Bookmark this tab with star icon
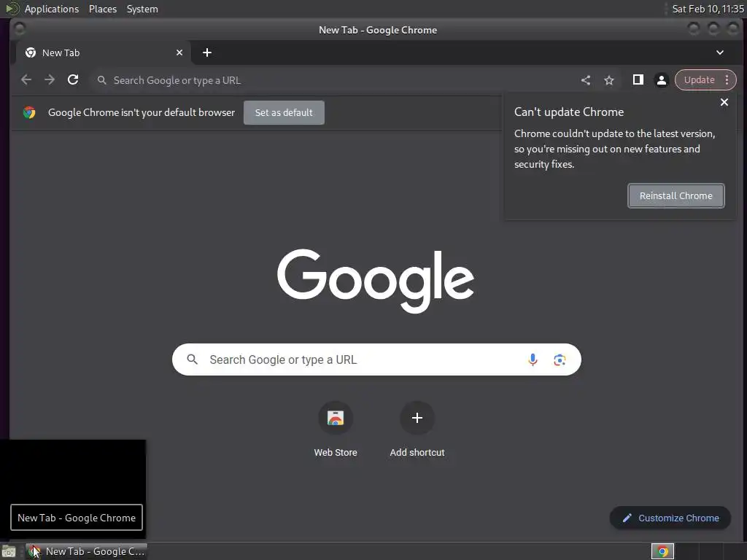This screenshot has height=560, width=747. 609,80
